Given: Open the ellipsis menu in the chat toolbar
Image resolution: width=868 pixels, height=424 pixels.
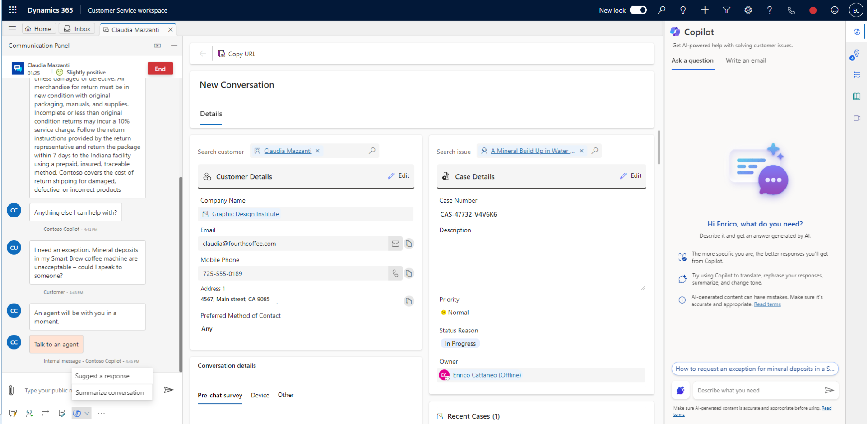Looking at the screenshot, I should pos(101,413).
